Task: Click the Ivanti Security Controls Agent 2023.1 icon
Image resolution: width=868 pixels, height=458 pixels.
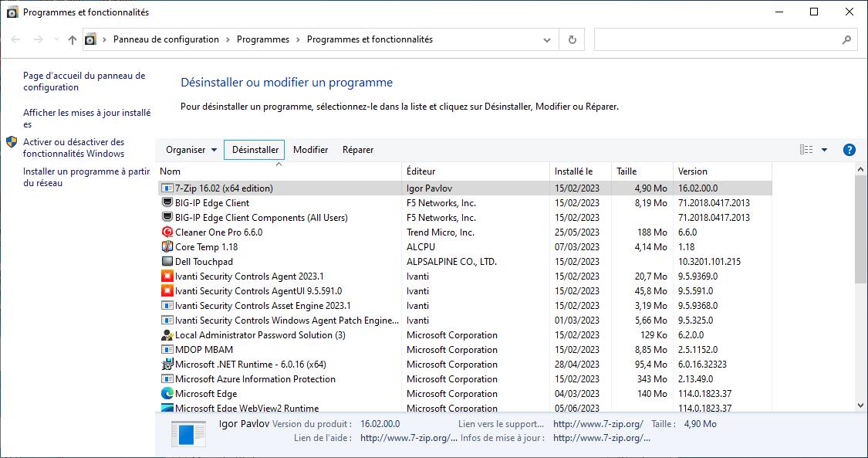Action: pyautogui.click(x=167, y=276)
